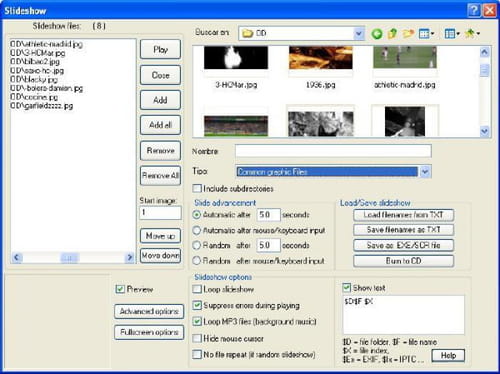Screen dimensions: 500x374
Task: Click the Start image input field
Action: point(160,213)
